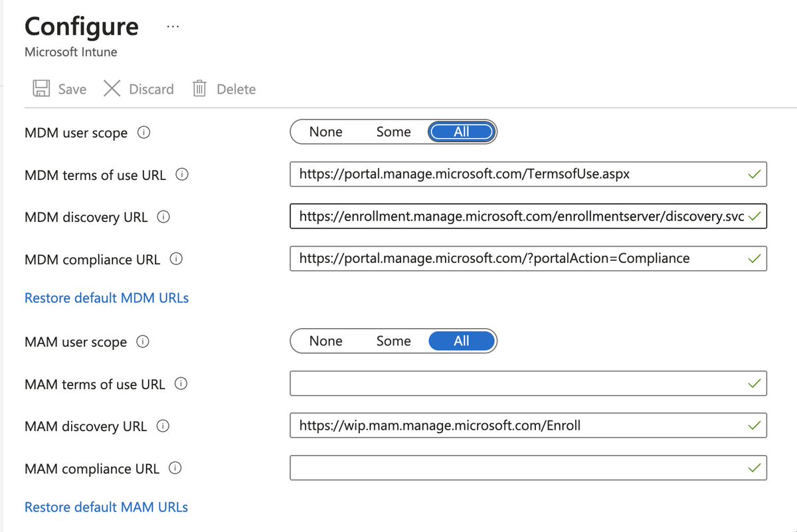Click the 'MAM discovery URL' label
797x532 pixels.
click(86, 426)
